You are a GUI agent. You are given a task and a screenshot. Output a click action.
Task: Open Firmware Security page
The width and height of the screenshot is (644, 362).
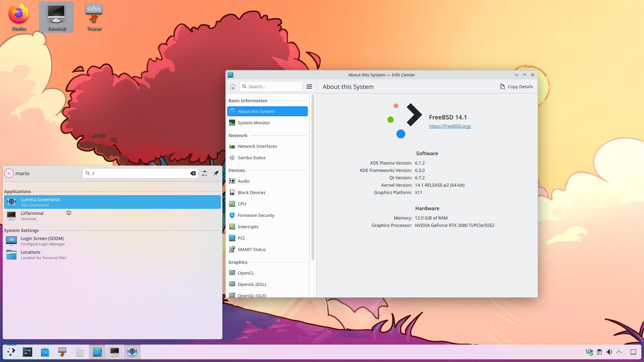coord(267,215)
